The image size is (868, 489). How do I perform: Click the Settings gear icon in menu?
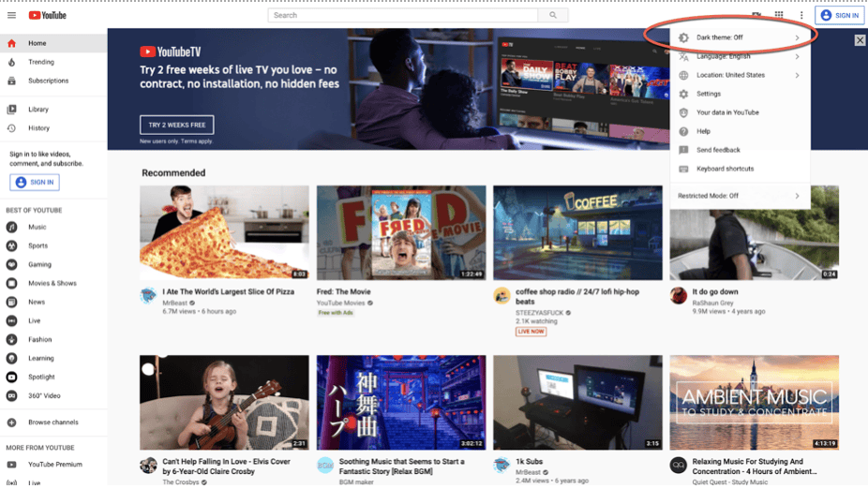tap(683, 94)
